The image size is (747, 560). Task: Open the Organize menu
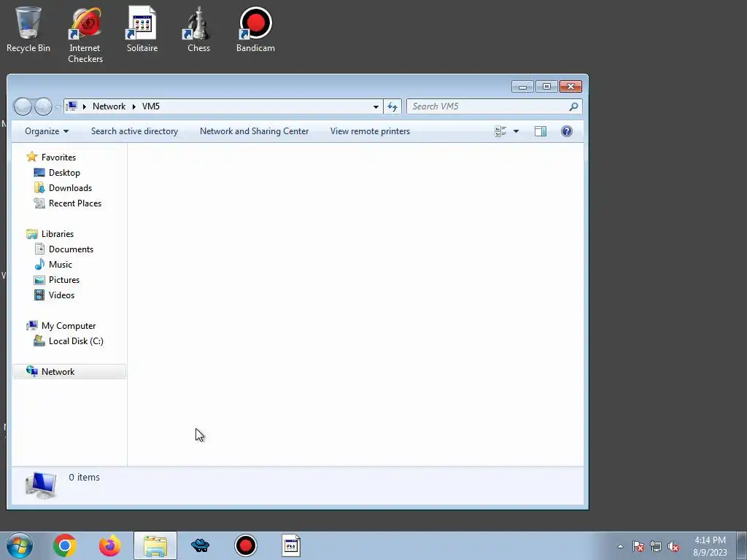pos(47,131)
